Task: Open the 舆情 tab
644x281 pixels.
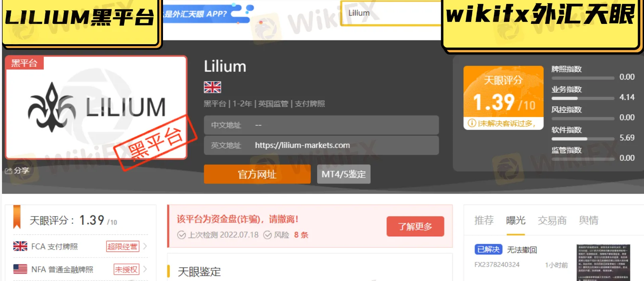Action: (x=589, y=221)
